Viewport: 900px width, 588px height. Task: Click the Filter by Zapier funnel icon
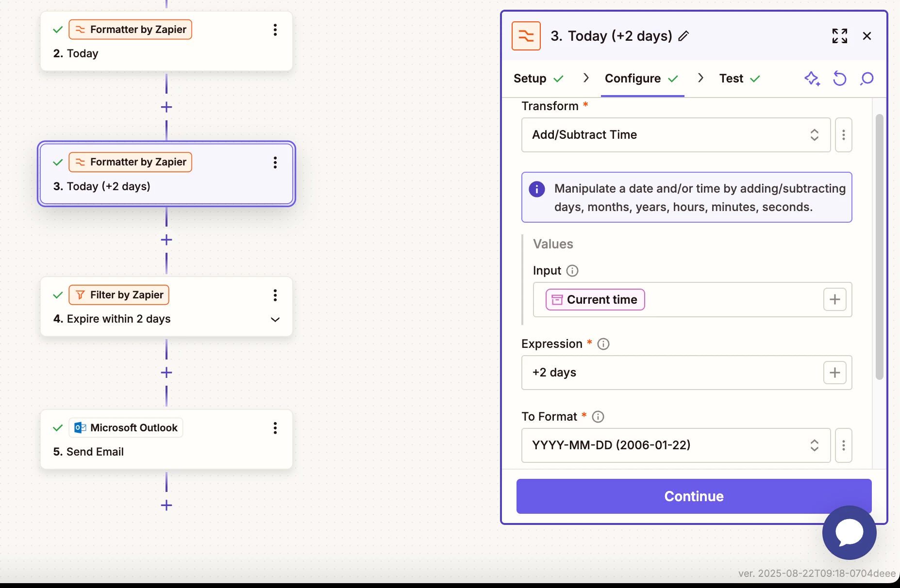click(80, 295)
